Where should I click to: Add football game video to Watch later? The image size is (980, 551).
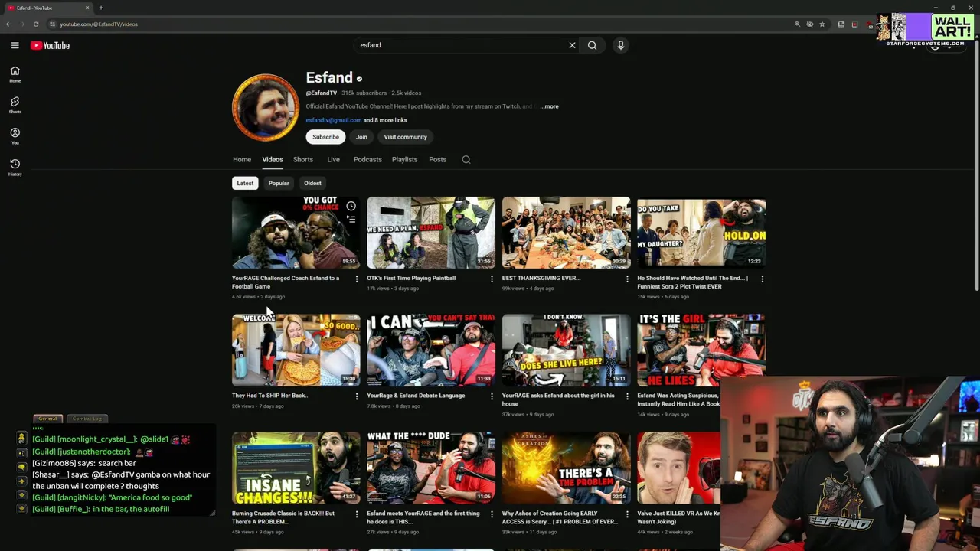tap(351, 206)
